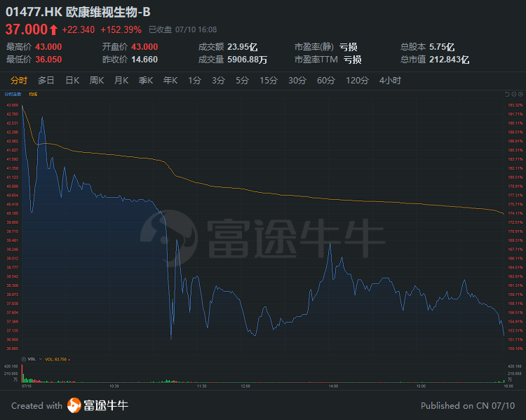Expand the VOL indicator dropdown arrow
This screenshot has width=526, height=420.
point(40,359)
